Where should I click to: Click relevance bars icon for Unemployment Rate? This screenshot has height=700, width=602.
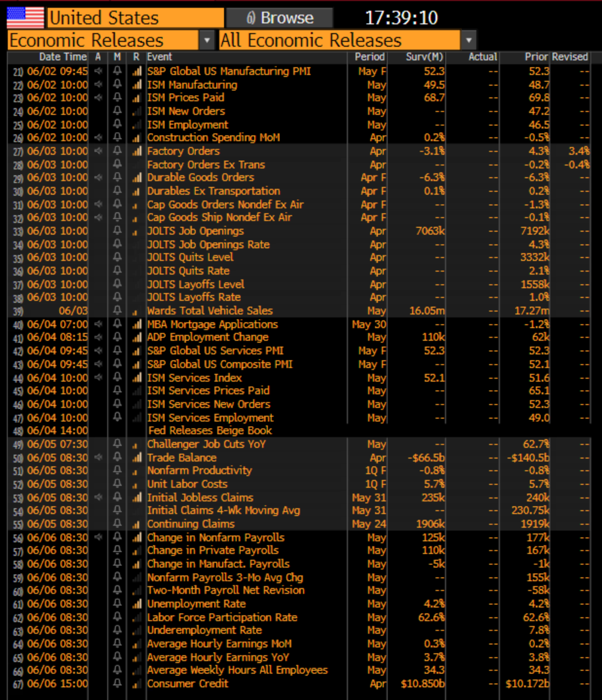(137, 604)
